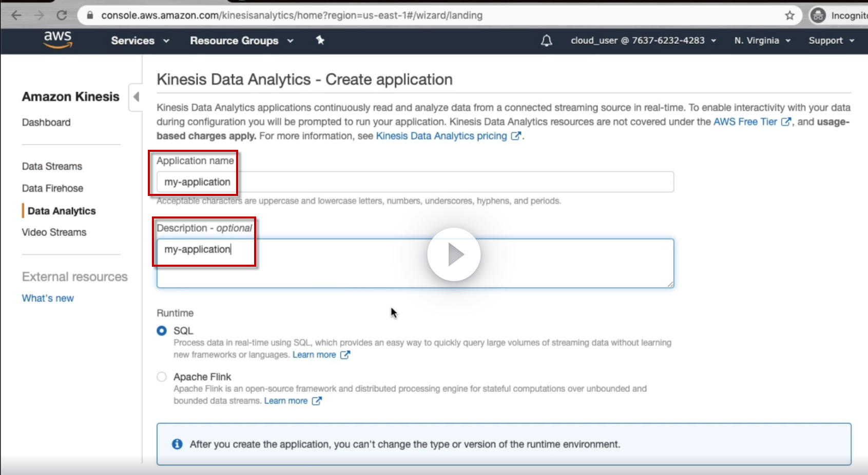Bookmark page with the star icon

pos(789,15)
